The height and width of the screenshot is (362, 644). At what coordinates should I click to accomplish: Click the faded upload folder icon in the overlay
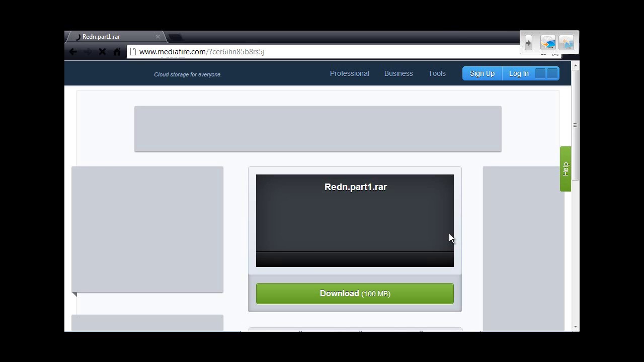pos(566,43)
